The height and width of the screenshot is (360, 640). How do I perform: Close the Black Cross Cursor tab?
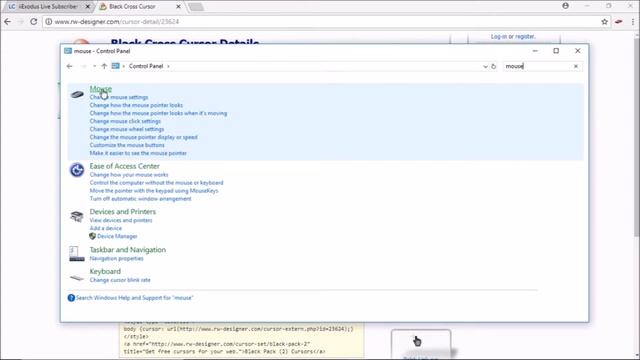178,7
